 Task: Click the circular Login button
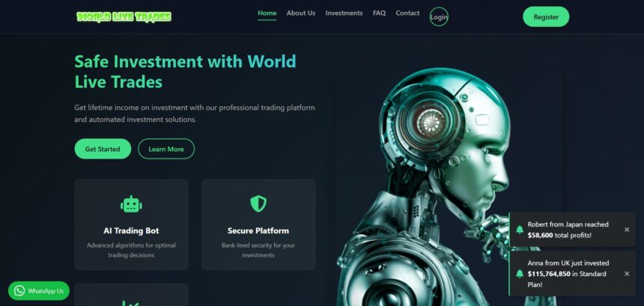(439, 16)
